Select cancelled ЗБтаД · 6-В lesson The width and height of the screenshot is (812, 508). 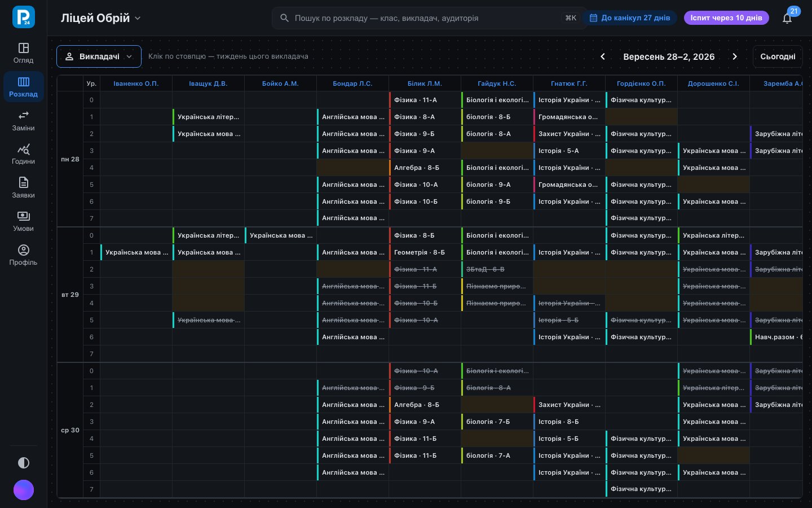pyautogui.click(x=497, y=269)
